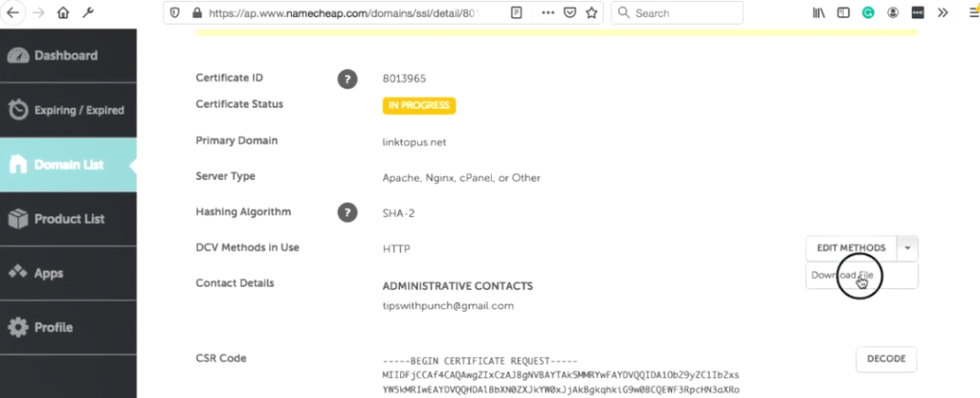Show help for Hashing Algorithm
The width and height of the screenshot is (980, 398).
click(x=347, y=212)
